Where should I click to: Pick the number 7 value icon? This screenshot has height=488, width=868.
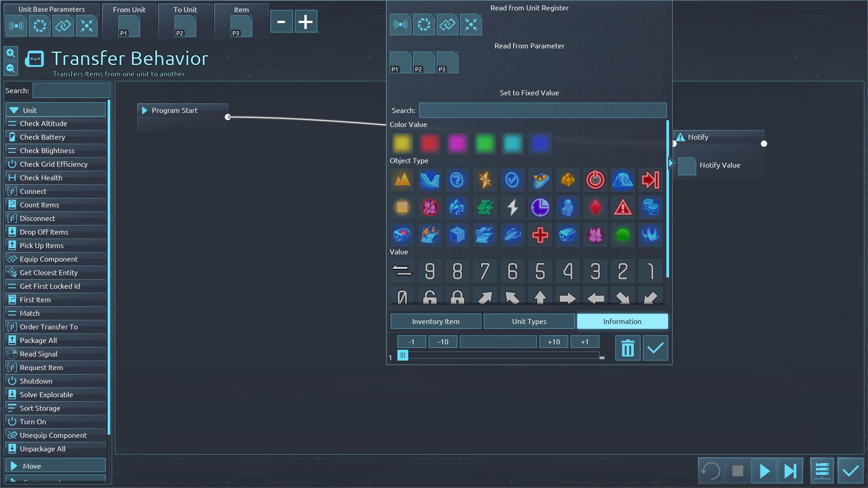tap(485, 271)
